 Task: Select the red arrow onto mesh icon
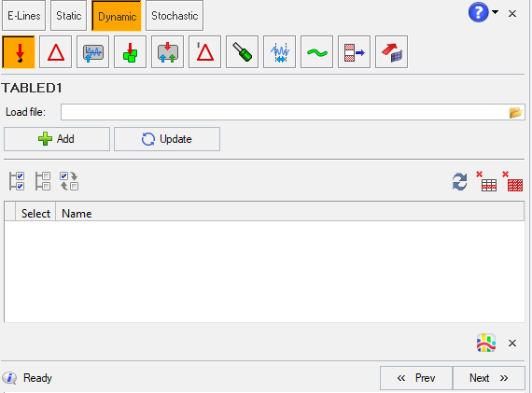click(392, 52)
